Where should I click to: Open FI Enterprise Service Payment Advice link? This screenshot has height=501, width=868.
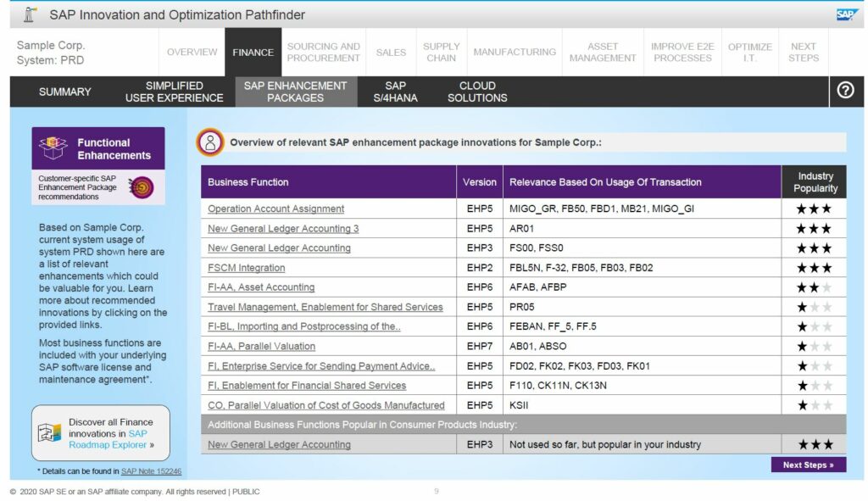321,366
